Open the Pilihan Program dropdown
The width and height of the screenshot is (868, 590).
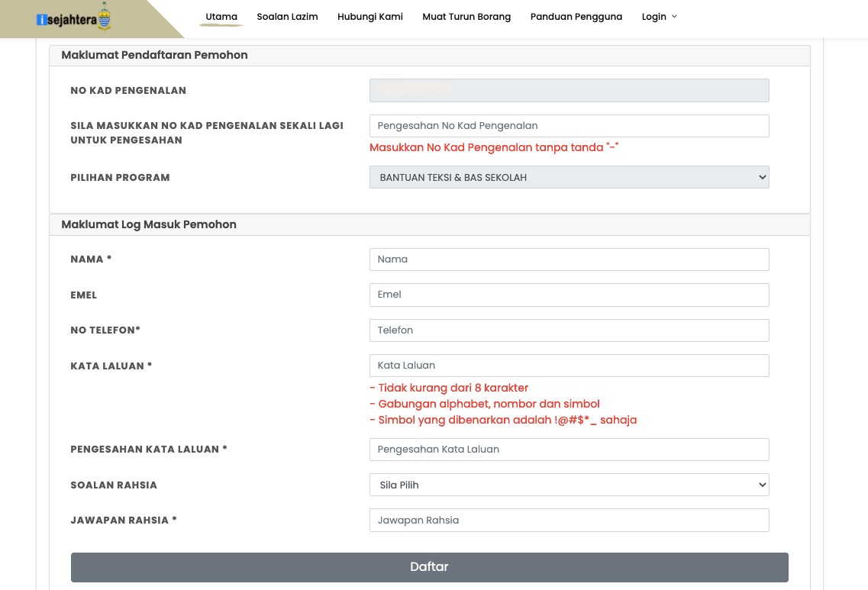(569, 177)
